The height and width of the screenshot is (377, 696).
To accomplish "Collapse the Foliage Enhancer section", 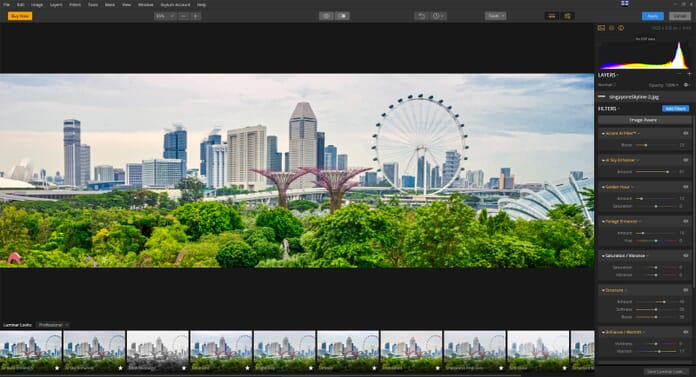I will pos(603,221).
